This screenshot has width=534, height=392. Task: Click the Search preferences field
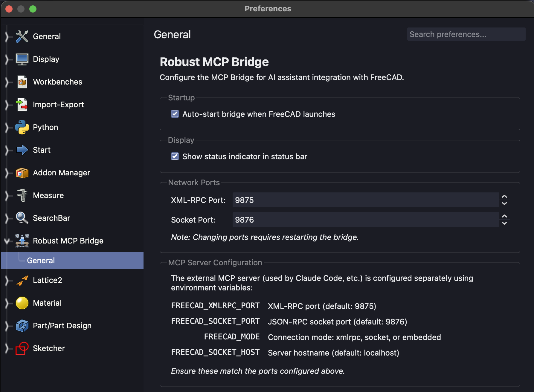pyautogui.click(x=466, y=34)
